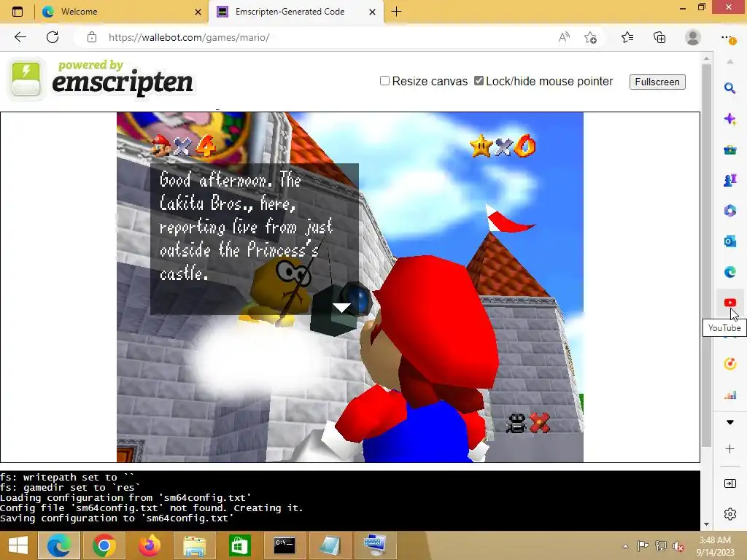Open a new tab with plus button
747x560 pixels.
pos(396,12)
